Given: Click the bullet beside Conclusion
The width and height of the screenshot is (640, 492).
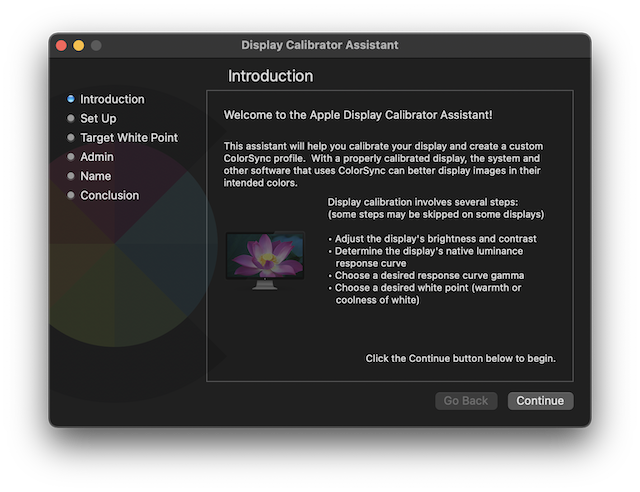Looking at the screenshot, I should point(71,195).
